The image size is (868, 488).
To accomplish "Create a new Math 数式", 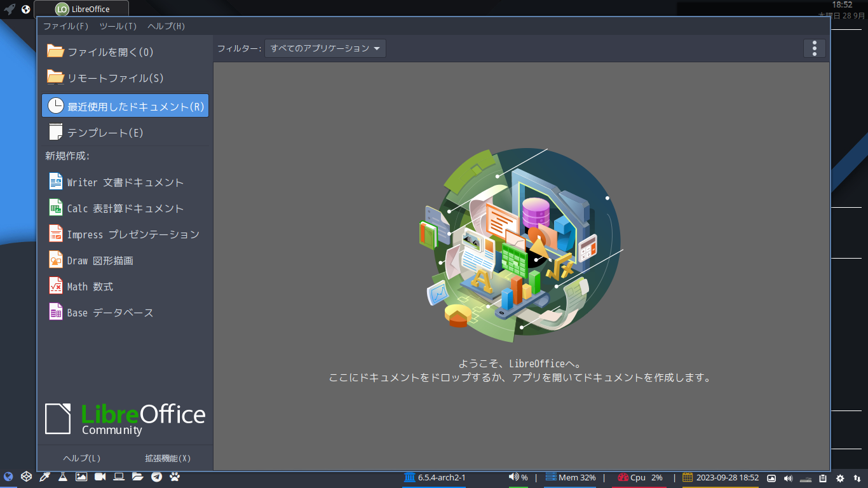I will 125,287.
